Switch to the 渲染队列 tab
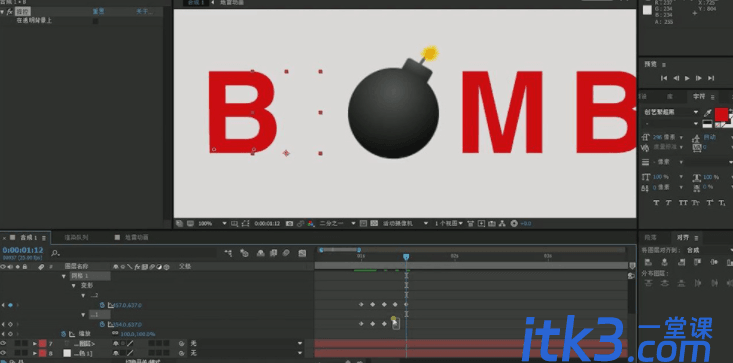Image resolution: width=733 pixels, height=363 pixels. pyautogui.click(x=76, y=238)
